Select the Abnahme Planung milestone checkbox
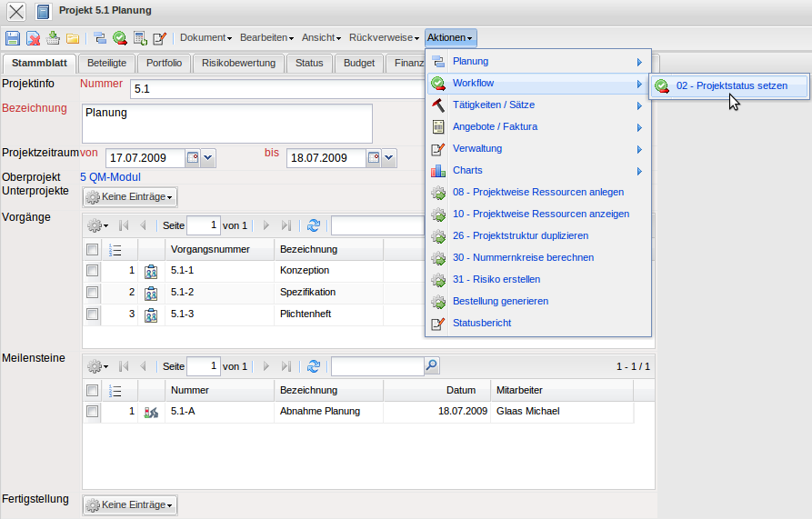This screenshot has width=812, height=519. [92, 412]
